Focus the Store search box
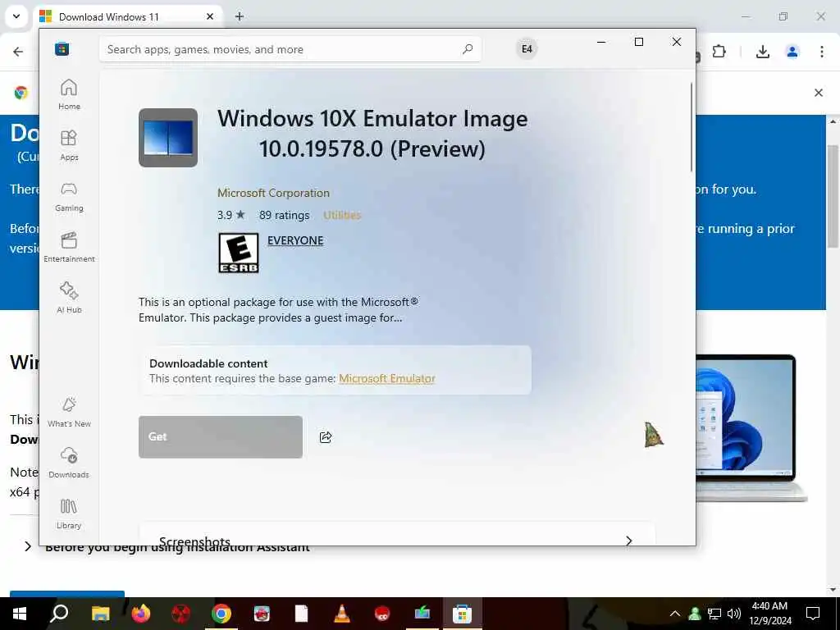This screenshot has height=630, width=840. point(290,49)
